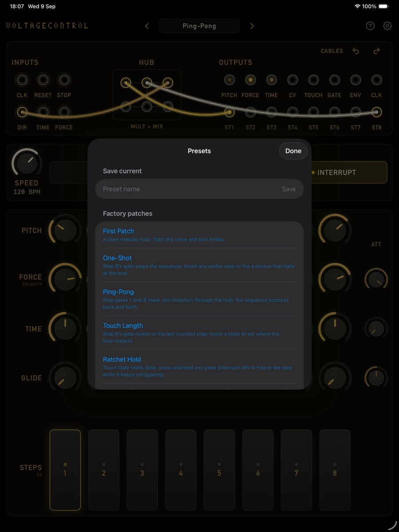399x532 pixels.
Task: Load the Ping-Pong factory preset
Action: click(x=199, y=299)
